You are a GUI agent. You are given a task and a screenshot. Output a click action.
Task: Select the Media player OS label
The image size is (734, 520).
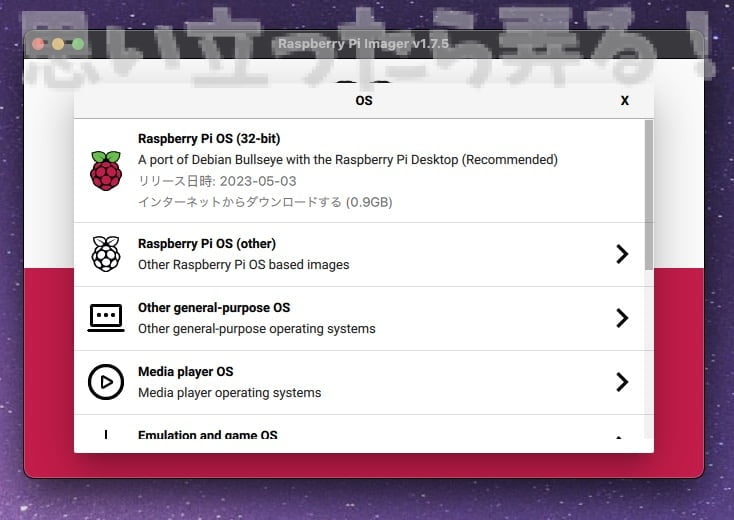click(x=185, y=372)
